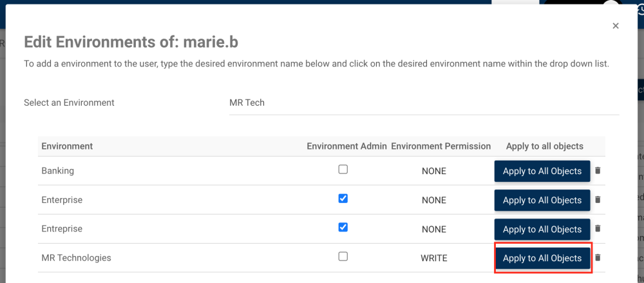This screenshot has width=644, height=283.
Task: Apply Banking permission to all objects
Action: tap(542, 171)
